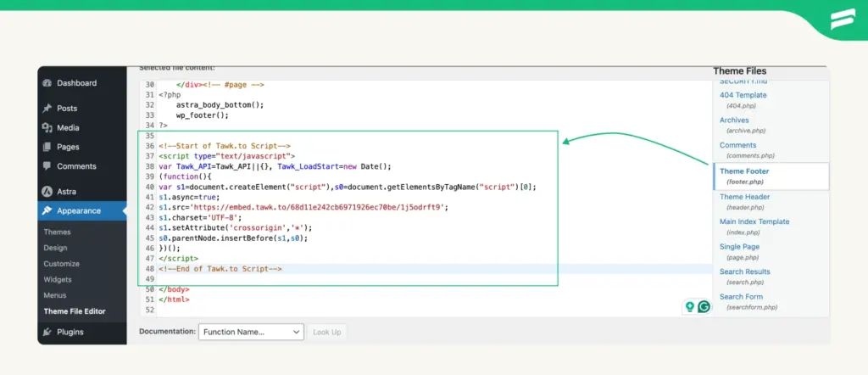This screenshot has height=375, width=868.
Task: Click the End of Tawk.to Script comment
Action: 220,269
